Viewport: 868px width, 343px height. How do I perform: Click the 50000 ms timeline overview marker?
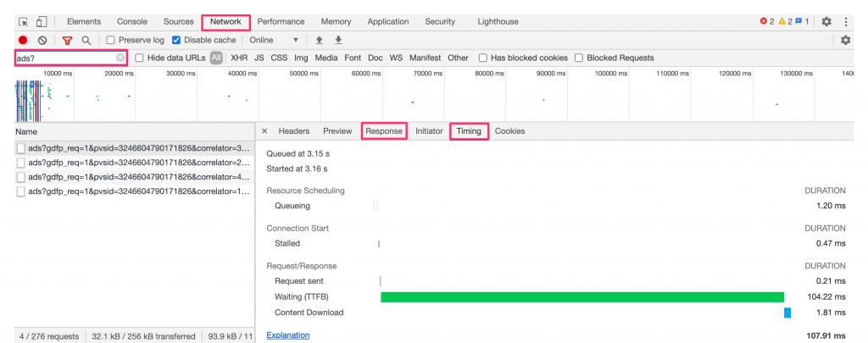coord(303,73)
